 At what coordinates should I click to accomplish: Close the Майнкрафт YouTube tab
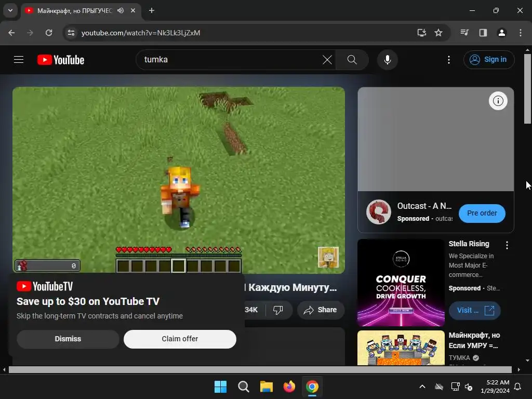[133, 10]
